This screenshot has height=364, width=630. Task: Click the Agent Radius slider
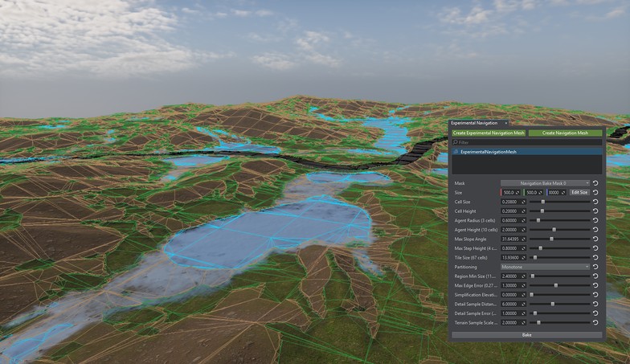(x=559, y=220)
